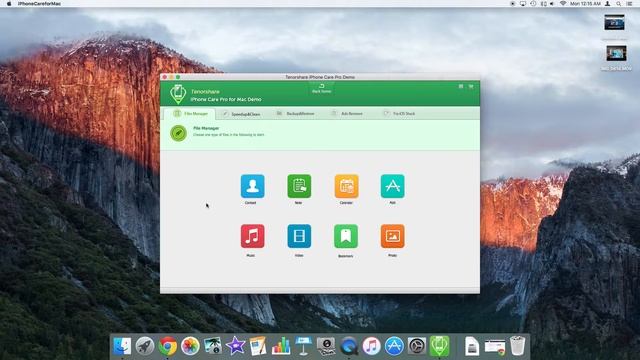Open Disk Utility-style app in dock

coord(326,346)
